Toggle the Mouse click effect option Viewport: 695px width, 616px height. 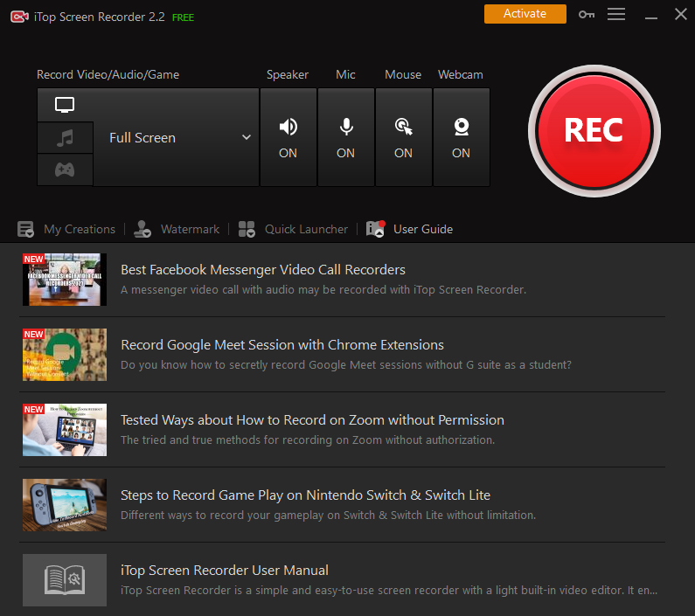[403, 137]
